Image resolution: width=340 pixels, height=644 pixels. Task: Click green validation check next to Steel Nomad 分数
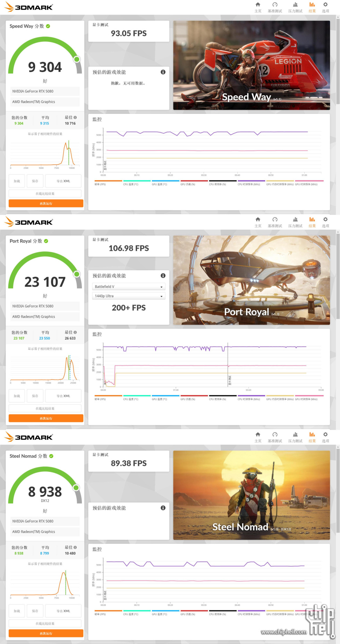(x=51, y=456)
